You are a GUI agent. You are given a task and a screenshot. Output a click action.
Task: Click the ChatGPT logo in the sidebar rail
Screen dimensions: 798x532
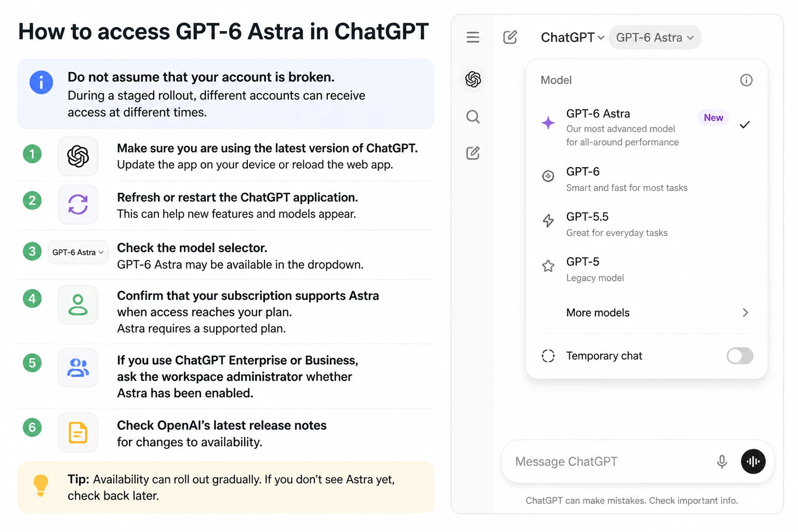coord(473,79)
